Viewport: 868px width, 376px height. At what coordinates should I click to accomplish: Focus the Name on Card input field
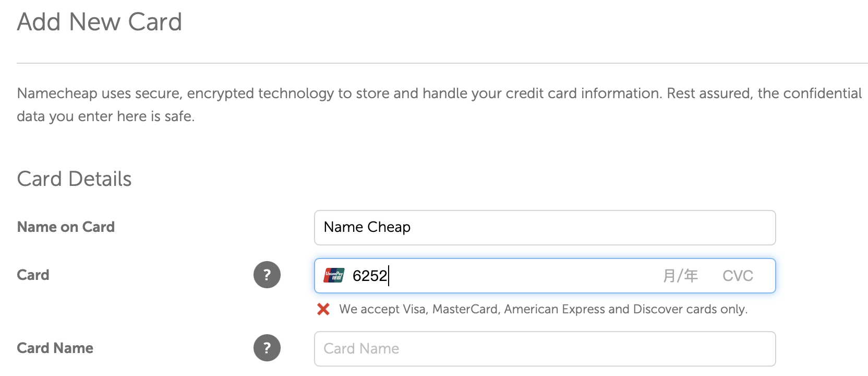[x=545, y=228]
